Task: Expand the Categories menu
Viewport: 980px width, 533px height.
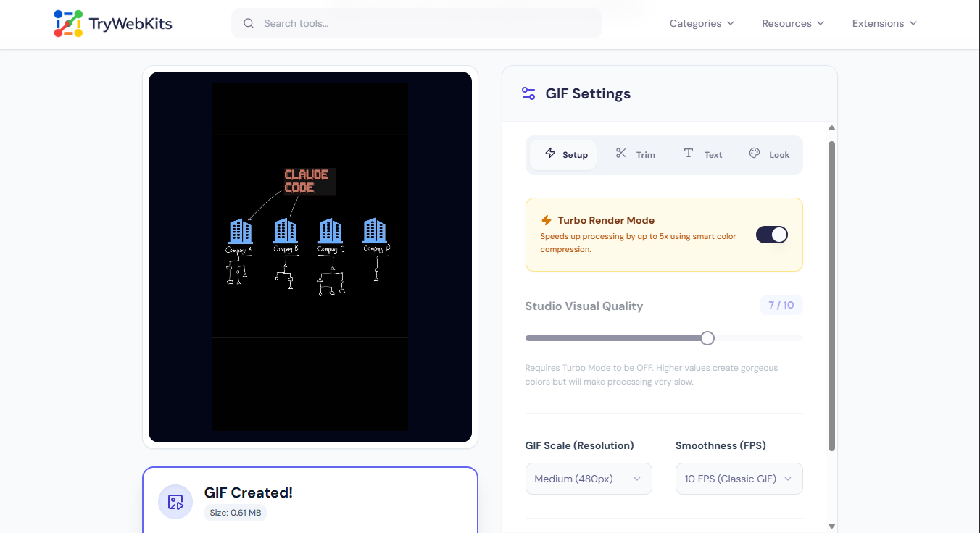Action: click(x=701, y=23)
